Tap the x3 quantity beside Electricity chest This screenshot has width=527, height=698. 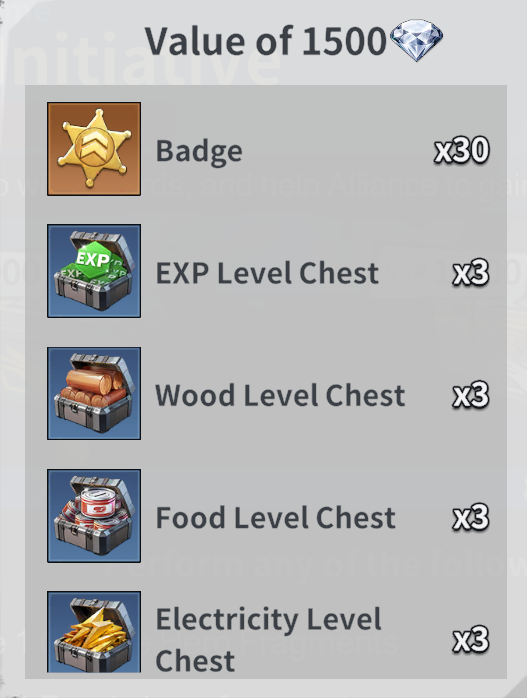click(x=471, y=639)
